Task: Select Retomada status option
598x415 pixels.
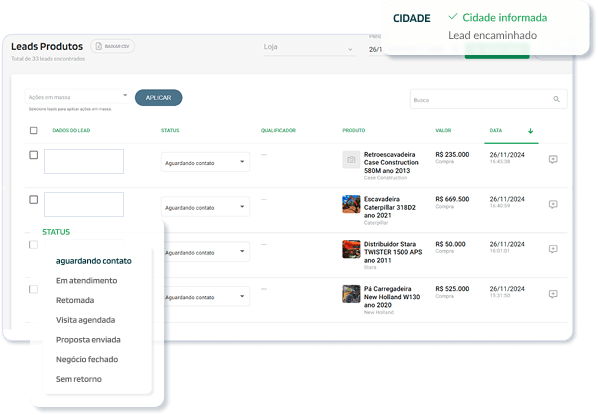Action: pos(75,300)
